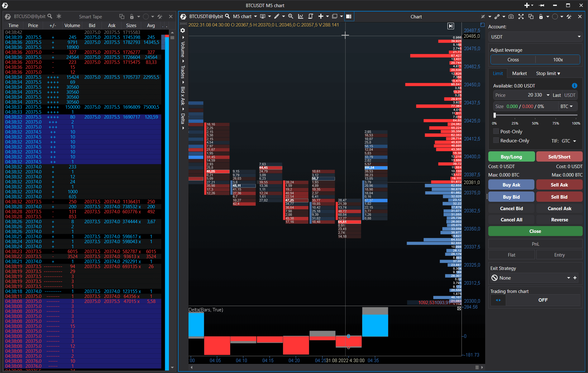Open the Delta panel tab on chart sidebar
The width and height of the screenshot is (588, 373).
[183, 119]
